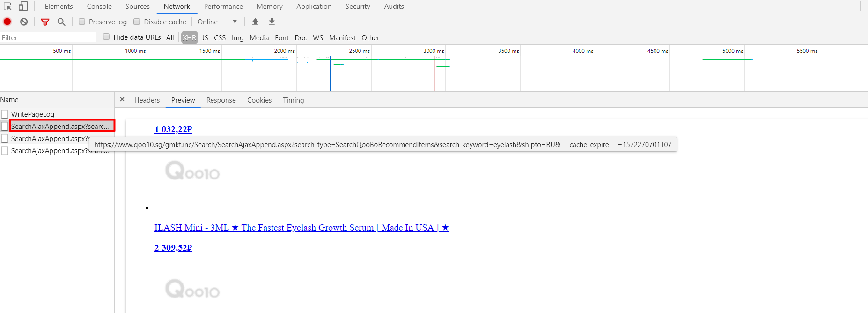This screenshot has width=868, height=313.
Task: Filter requests by WS type
Action: coord(318,37)
